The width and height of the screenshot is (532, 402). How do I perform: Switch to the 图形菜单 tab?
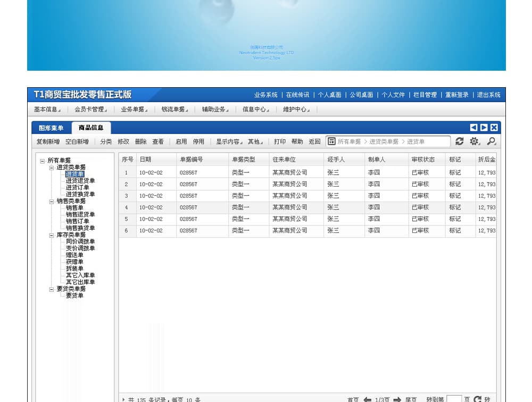[51, 128]
